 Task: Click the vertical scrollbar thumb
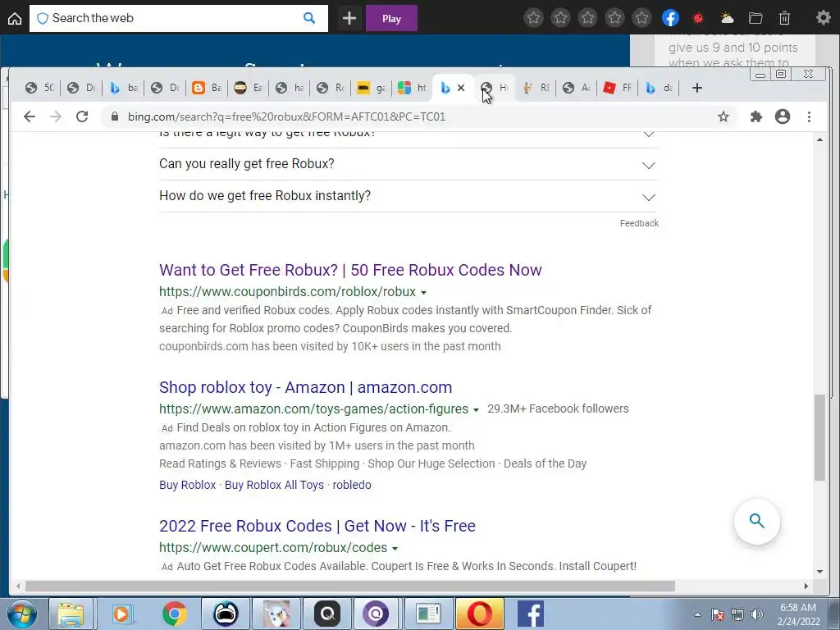tap(819, 437)
